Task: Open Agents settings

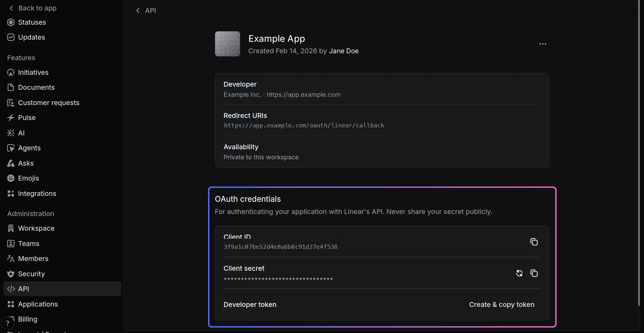Action: (x=62, y=148)
